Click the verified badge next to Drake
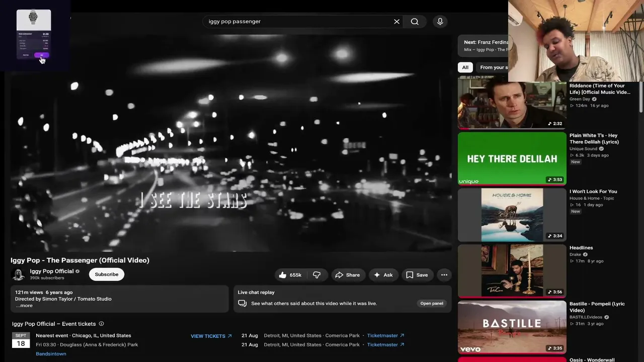 pyautogui.click(x=585, y=254)
